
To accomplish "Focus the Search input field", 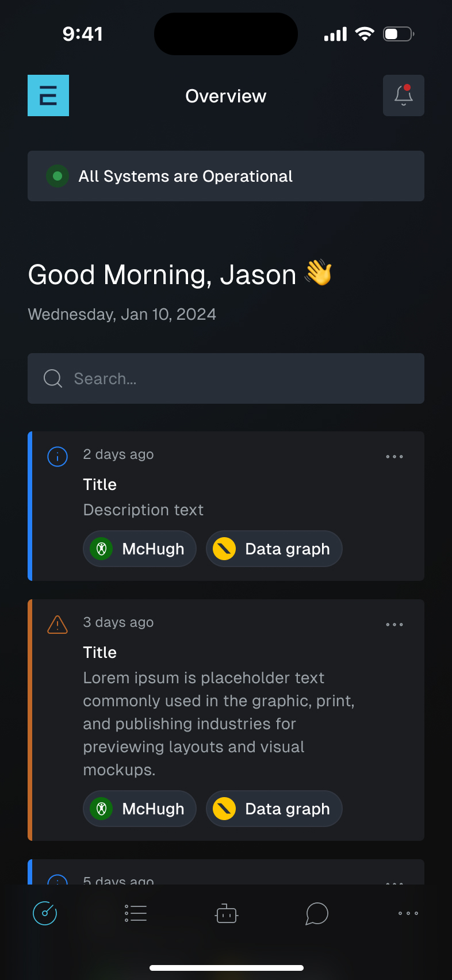I will click(x=242, y=378).
